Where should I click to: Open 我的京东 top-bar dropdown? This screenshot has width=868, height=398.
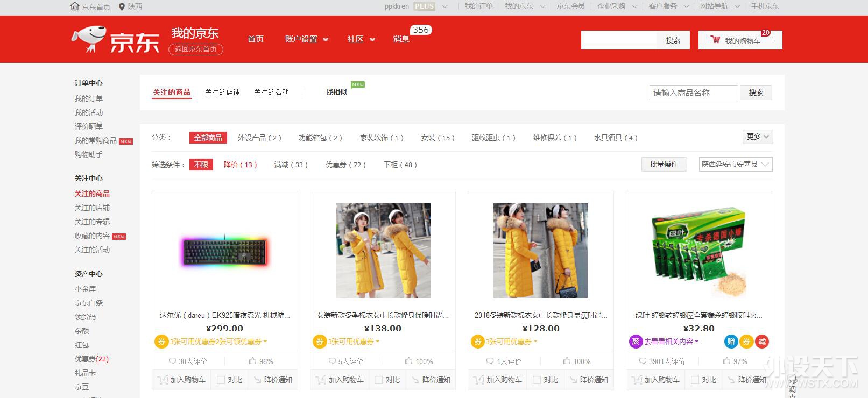[525, 6]
